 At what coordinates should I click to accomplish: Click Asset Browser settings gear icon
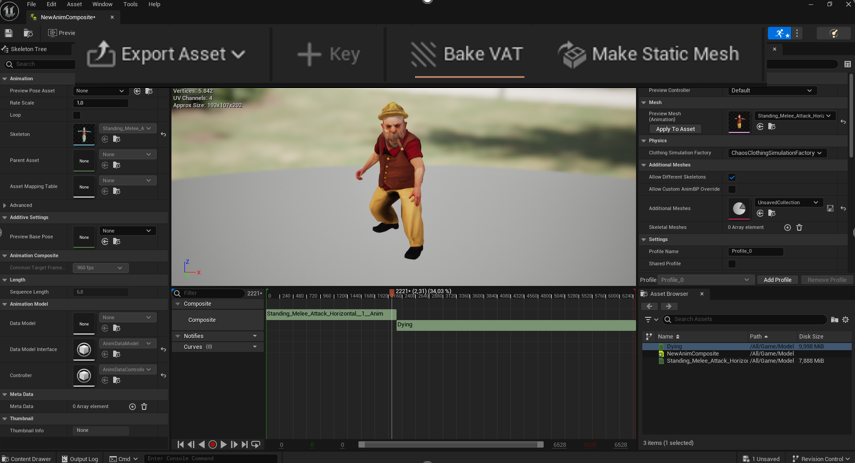tap(846, 320)
